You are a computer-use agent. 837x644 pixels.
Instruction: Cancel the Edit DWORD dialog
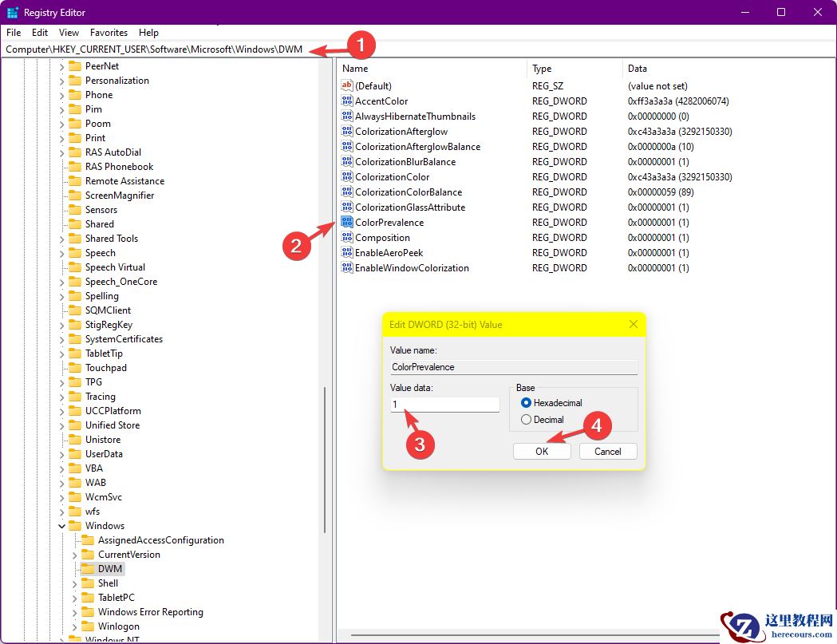(x=608, y=451)
